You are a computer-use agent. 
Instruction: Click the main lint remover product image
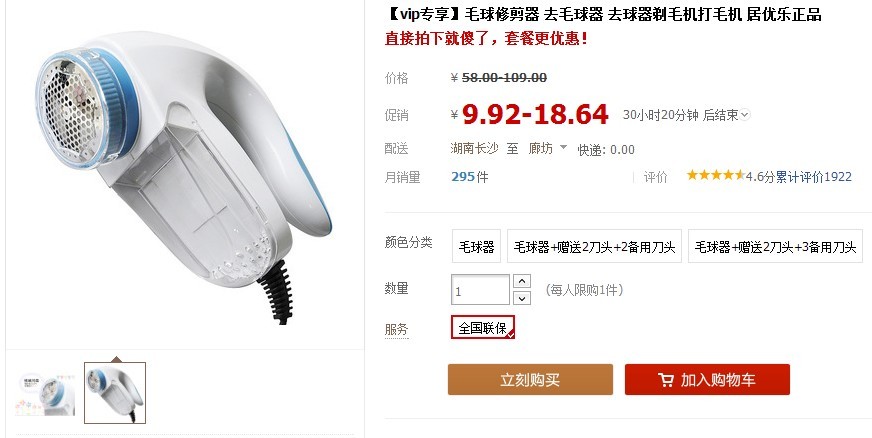[184, 178]
